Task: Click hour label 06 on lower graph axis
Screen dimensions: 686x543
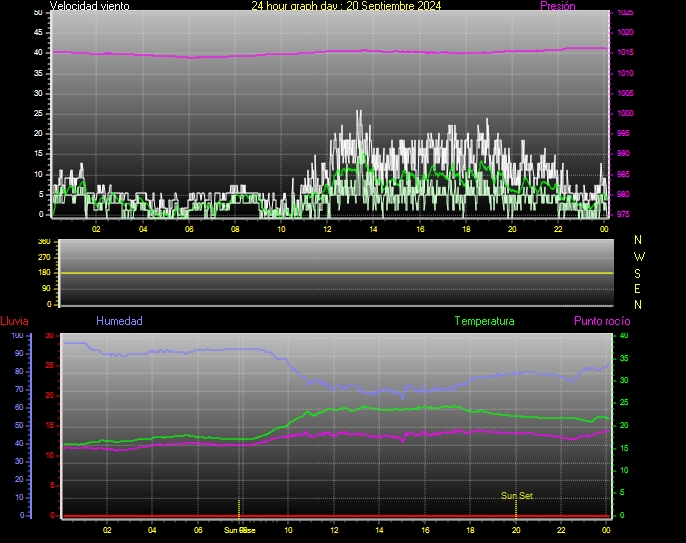Action: [198, 530]
